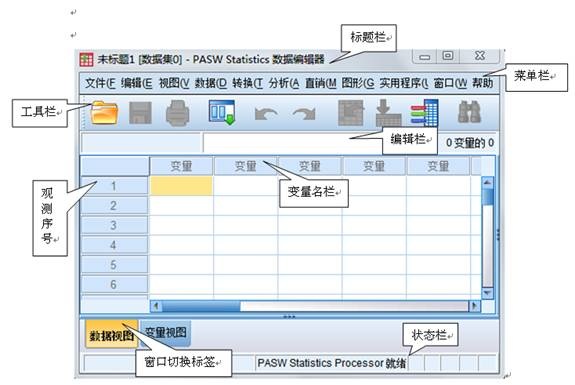Click the Find binoculars icon
Viewport: 575px width, 385px height.
469,112
